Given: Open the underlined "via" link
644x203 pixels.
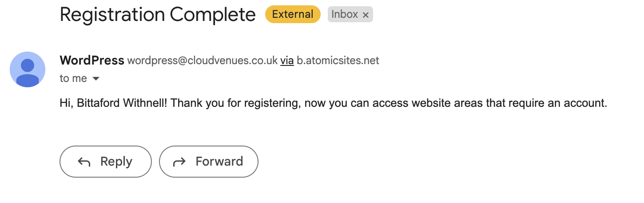Looking at the screenshot, I should coord(287,61).
